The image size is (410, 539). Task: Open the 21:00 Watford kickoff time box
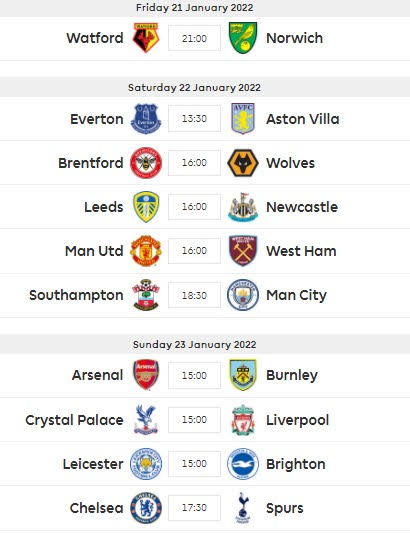(x=195, y=38)
